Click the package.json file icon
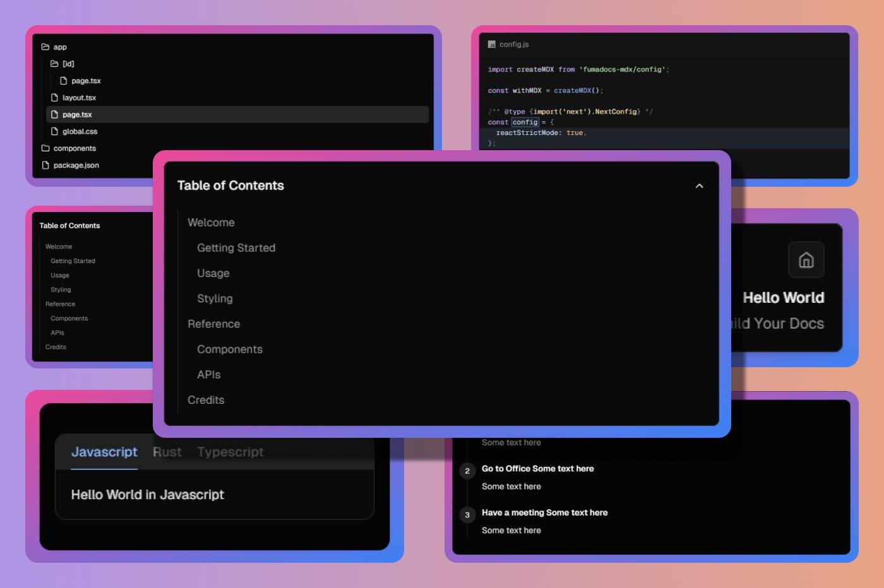Image resolution: width=884 pixels, height=588 pixels. point(45,165)
